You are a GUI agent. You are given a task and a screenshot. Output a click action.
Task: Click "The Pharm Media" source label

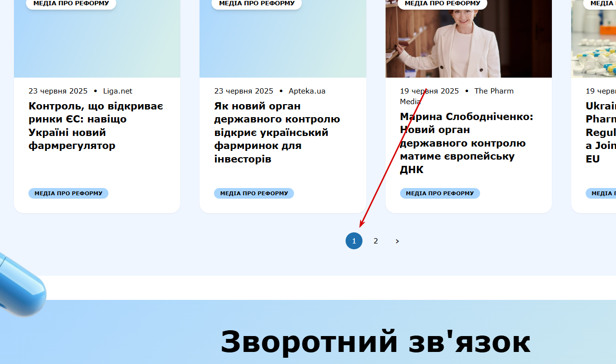point(457,96)
